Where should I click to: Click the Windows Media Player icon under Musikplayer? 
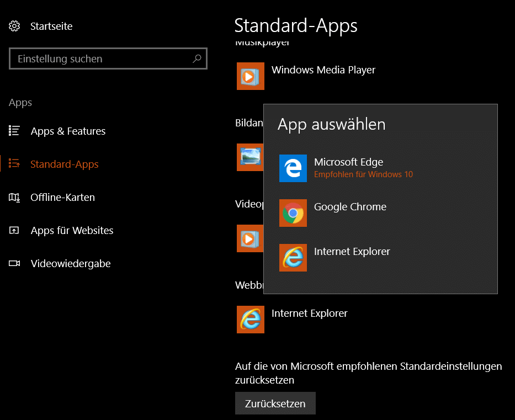point(251,76)
